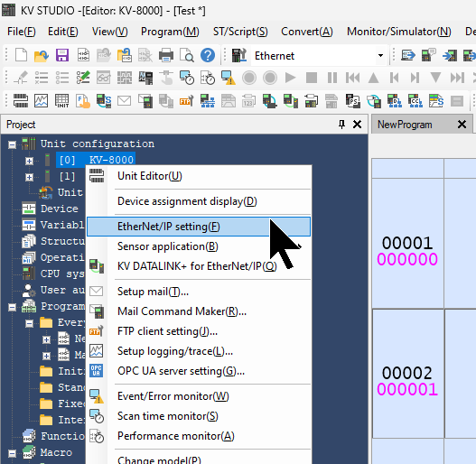Pin the Project panel using the pushpin

(x=341, y=124)
